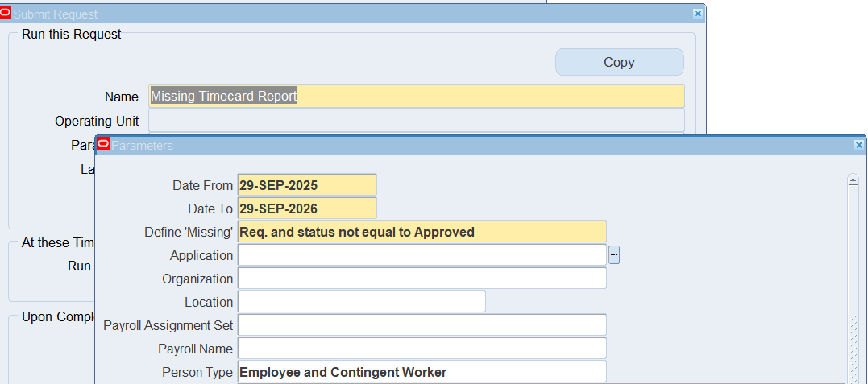This screenshot has height=384, width=868.
Task: Select the Define 'Missing' field
Action: tap(421, 232)
